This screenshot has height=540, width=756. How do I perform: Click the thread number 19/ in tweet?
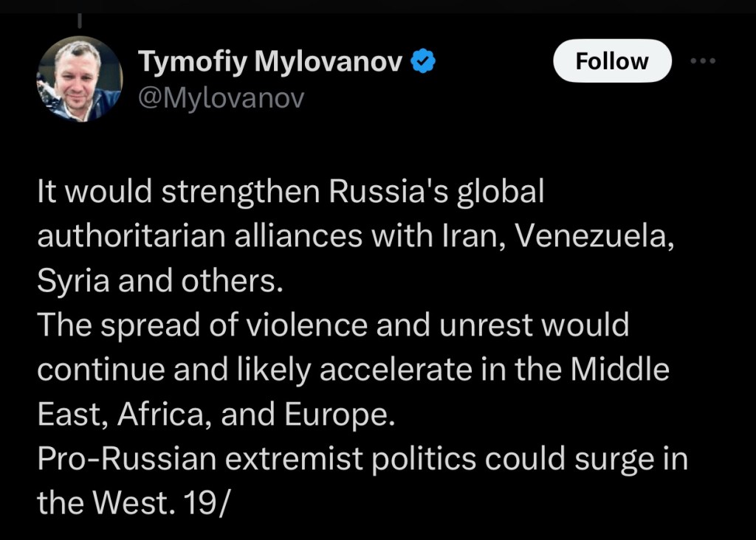point(211,502)
